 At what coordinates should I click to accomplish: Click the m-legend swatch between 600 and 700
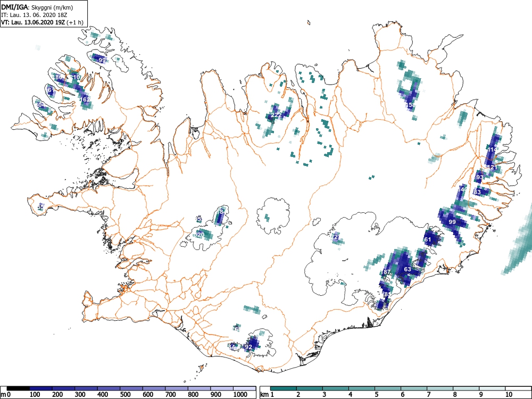[154, 388]
